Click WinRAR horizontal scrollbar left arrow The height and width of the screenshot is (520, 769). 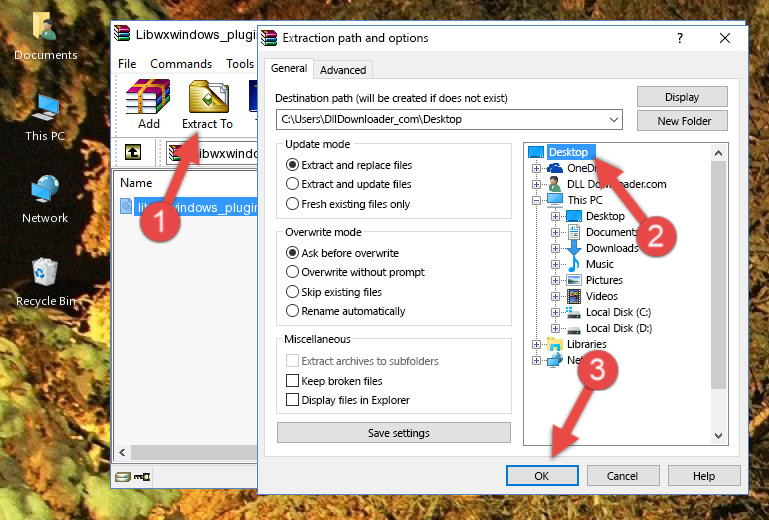pyautogui.click(x=122, y=452)
